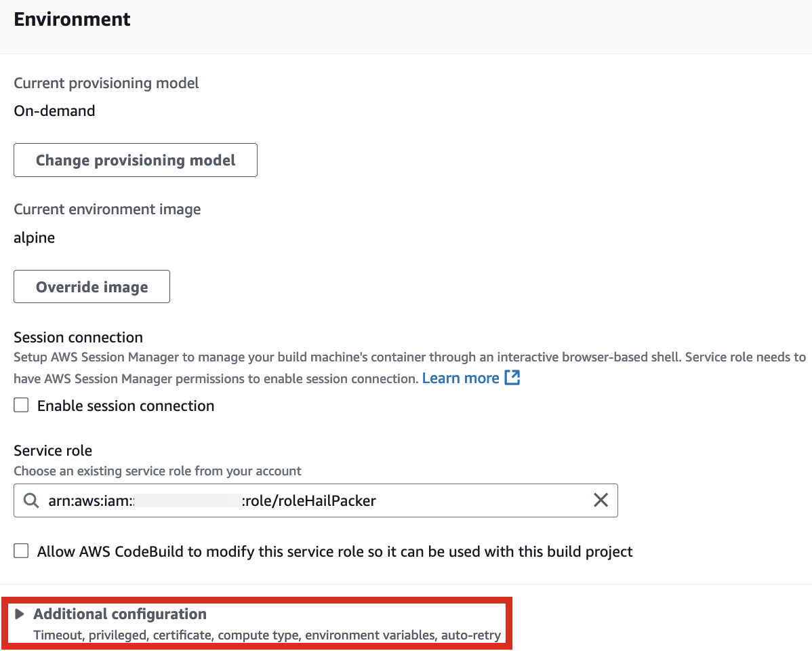Open the Learn more link
The width and height of the screenshot is (812, 651).
[460, 378]
